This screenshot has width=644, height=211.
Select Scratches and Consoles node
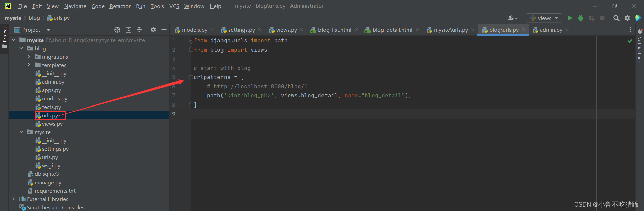point(52,207)
